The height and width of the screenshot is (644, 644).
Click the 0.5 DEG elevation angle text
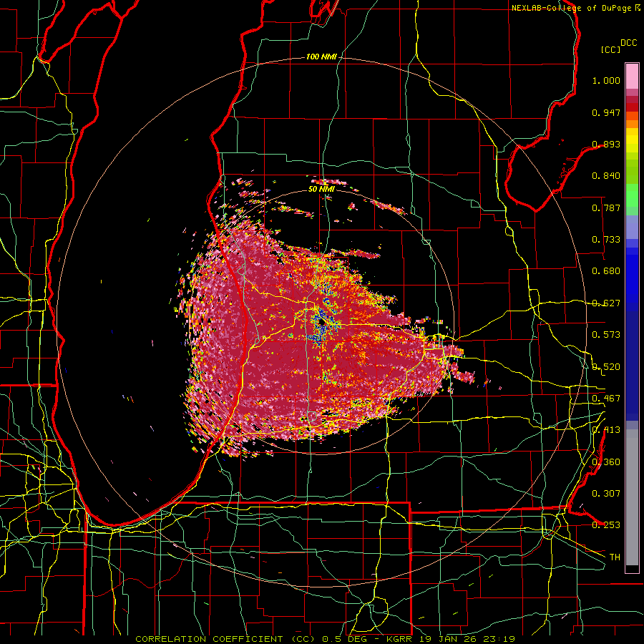click(x=346, y=639)
